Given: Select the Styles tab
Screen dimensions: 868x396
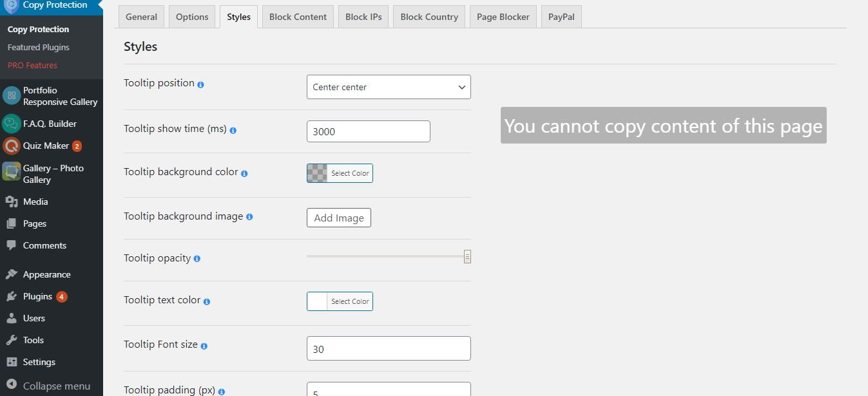Looking at the screenshot, I should tap(238, 17).
